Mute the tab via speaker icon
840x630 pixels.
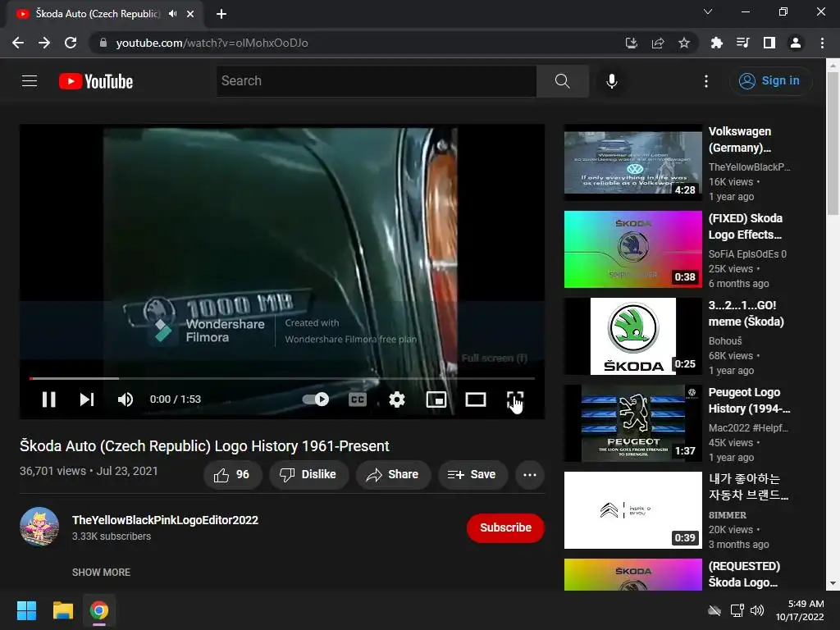point(172,14)
